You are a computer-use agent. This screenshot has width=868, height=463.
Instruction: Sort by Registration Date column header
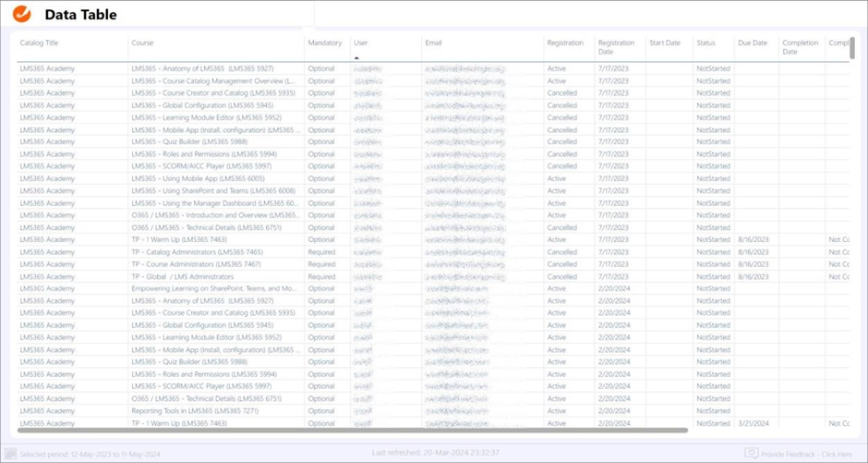point(616,47)
